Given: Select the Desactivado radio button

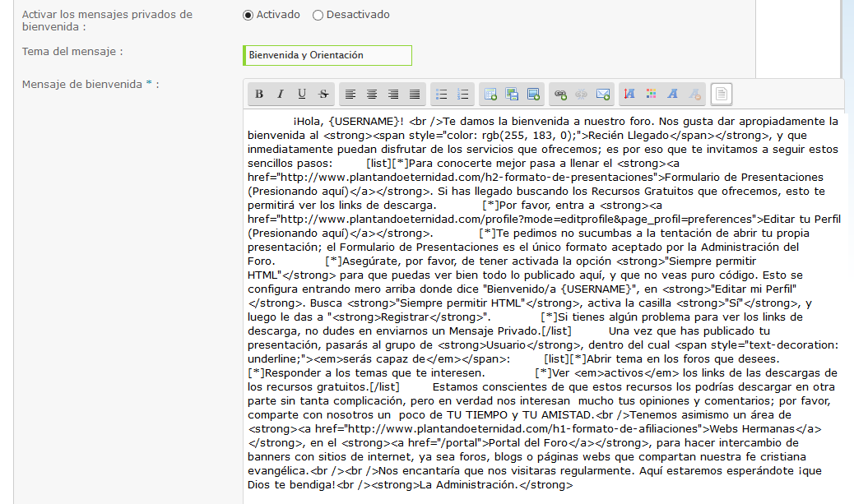Looking at the screenshot, I should pyautogui.click(x=318, y=15).
